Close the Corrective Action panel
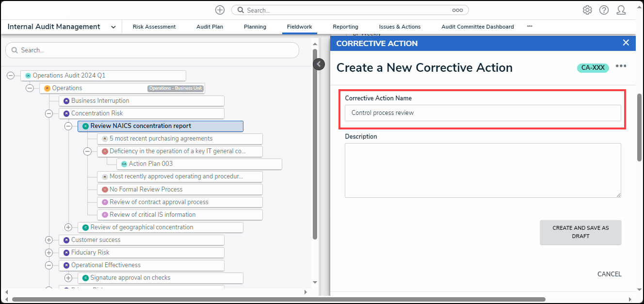Screen dimensions: 644x304 tap(626, 43)
